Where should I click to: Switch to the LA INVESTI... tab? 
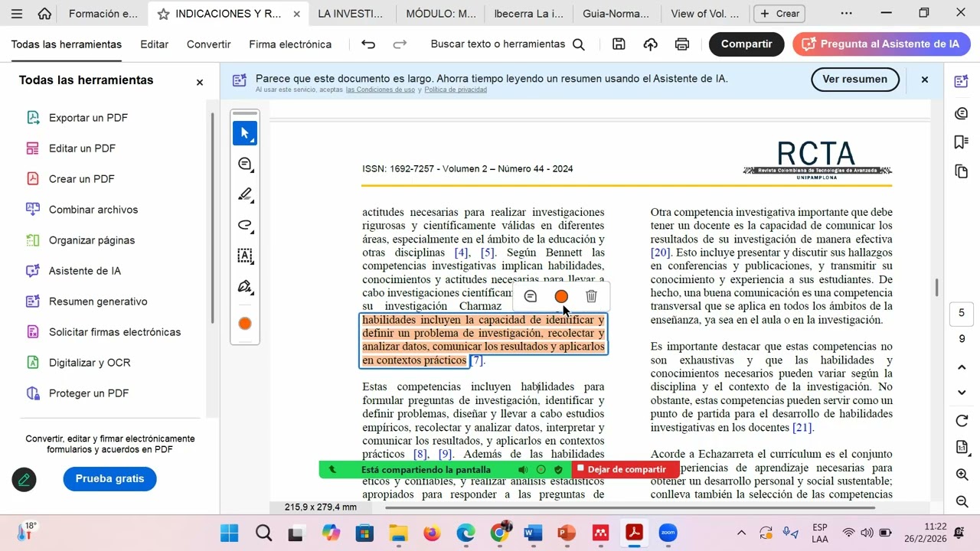coord(351,14)
